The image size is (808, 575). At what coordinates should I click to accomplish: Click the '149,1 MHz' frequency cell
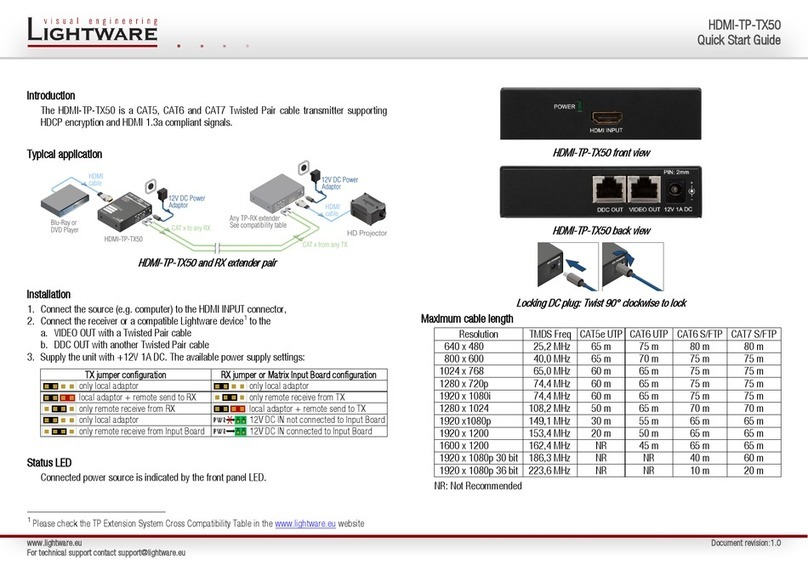[x=550, y=421]
